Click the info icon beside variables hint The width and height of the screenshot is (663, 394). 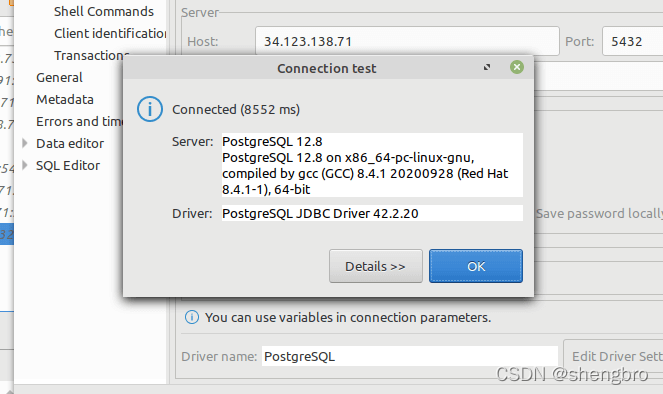[x=192, y=317]
